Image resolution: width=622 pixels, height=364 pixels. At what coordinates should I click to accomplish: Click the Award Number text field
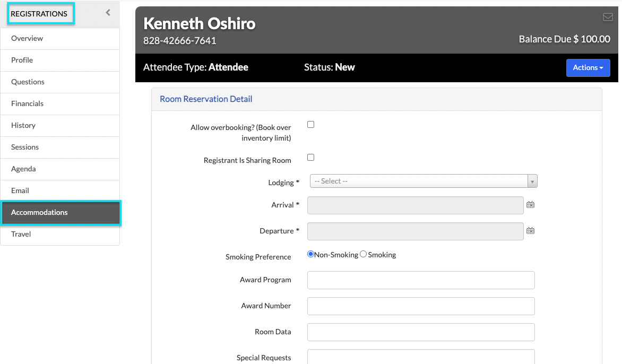tap(421, 306)
